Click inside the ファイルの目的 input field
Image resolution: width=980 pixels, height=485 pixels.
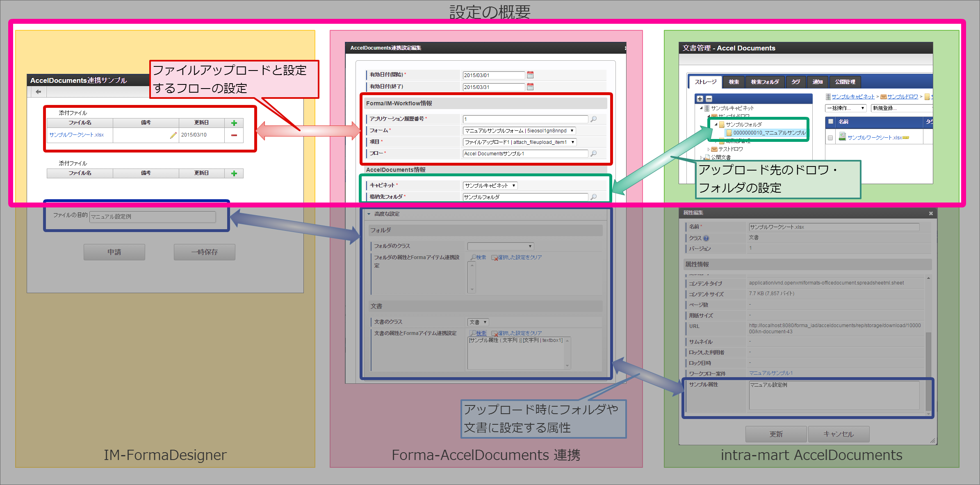click(153, 217)
